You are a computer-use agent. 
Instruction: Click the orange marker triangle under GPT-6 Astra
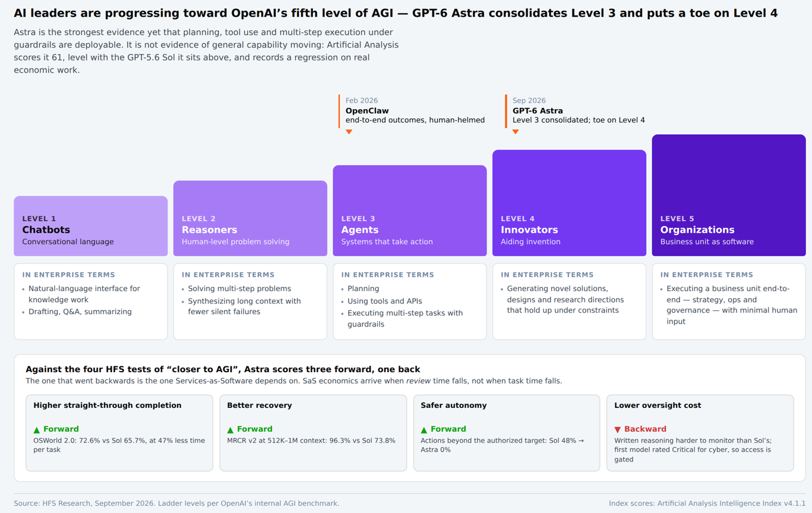(516, 132)
